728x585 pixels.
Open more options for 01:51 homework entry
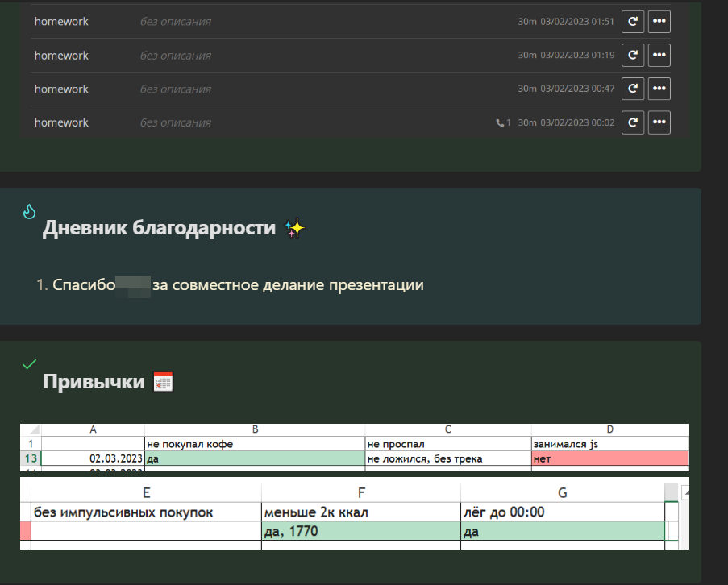659,22
